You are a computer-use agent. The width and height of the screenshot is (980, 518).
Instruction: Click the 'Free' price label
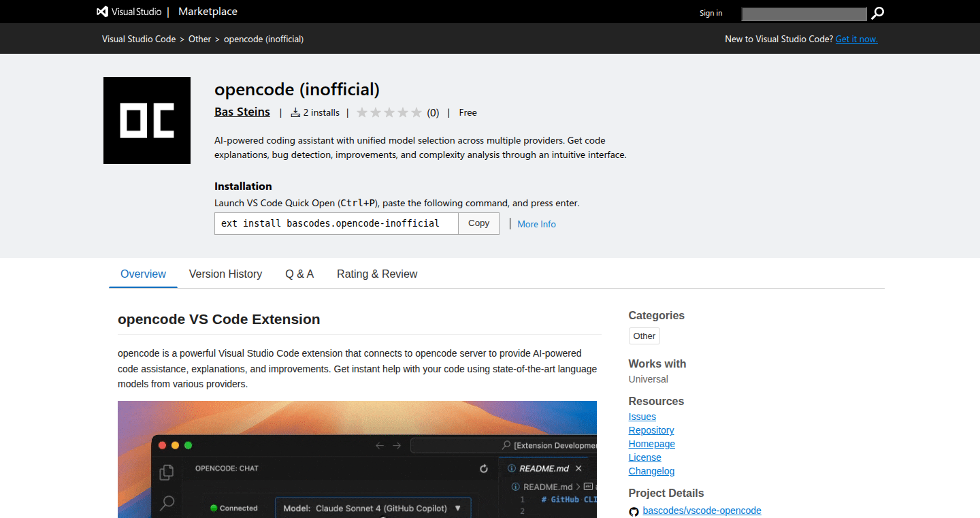point(468,113)
